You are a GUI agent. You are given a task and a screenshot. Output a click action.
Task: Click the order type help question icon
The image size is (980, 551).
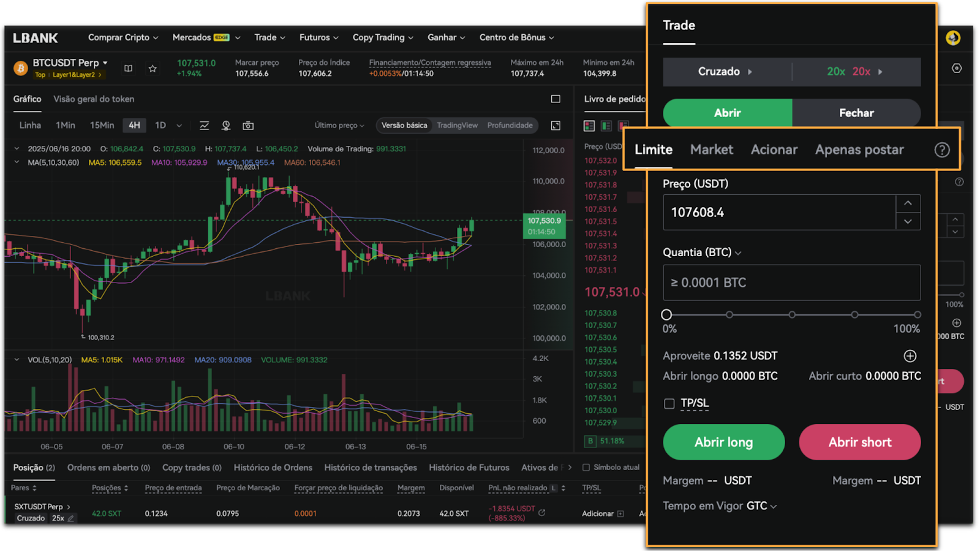pyautogui.click(x=941, y=150)
